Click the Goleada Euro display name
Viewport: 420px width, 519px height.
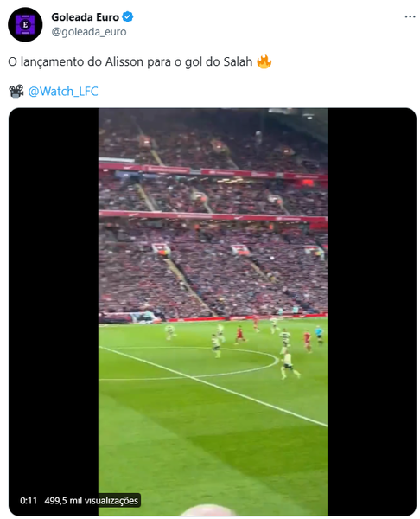tap(85, 17)
